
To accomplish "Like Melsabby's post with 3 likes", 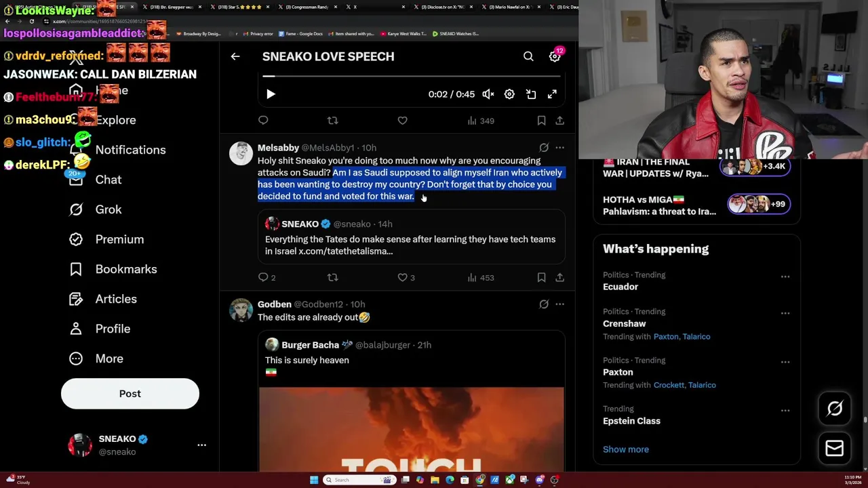I will (406, 277).
